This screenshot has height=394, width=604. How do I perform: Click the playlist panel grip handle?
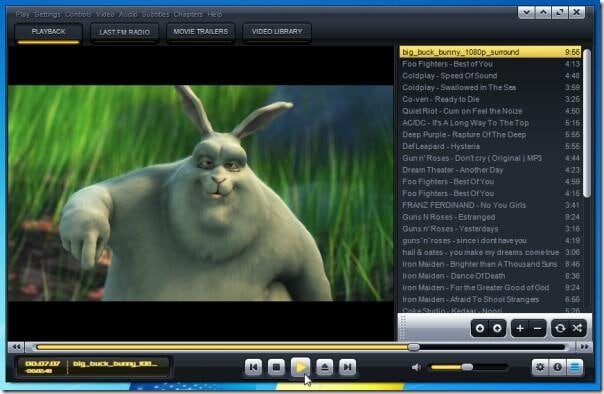click(x=403, y=327)
